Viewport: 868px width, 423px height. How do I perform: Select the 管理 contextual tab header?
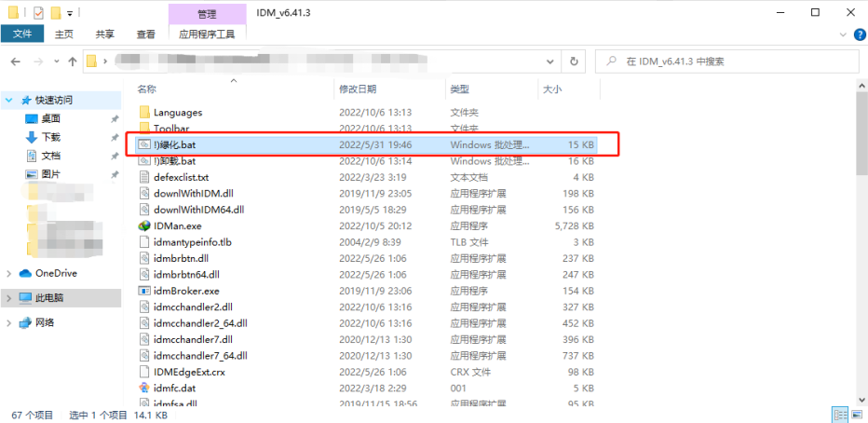pos(207,14)
